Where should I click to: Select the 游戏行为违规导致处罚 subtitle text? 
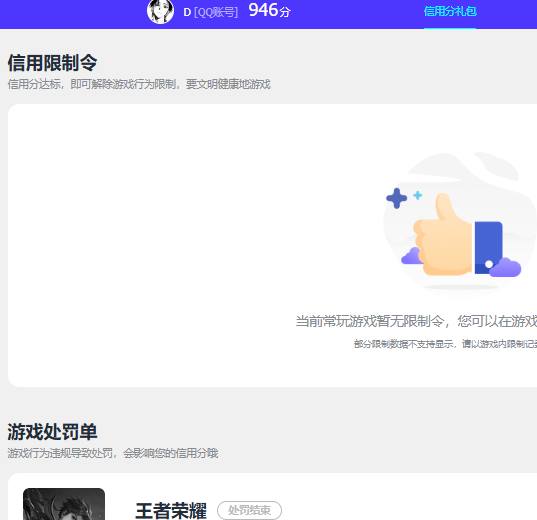[x=113, y=453]
